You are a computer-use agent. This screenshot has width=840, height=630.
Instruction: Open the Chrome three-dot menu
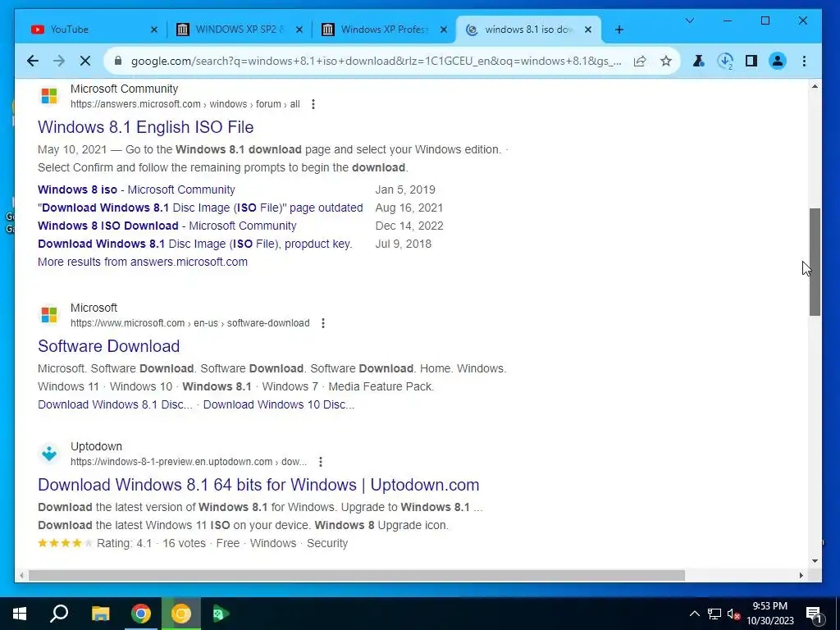804,61
